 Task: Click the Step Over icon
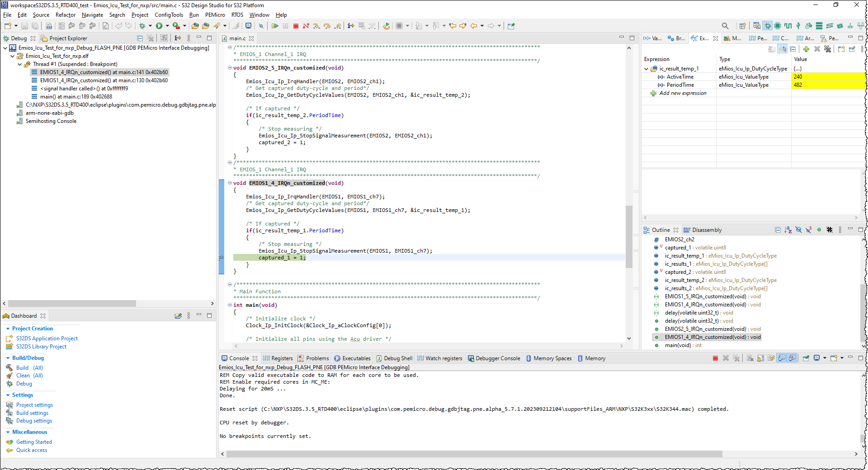coord(327,26)
